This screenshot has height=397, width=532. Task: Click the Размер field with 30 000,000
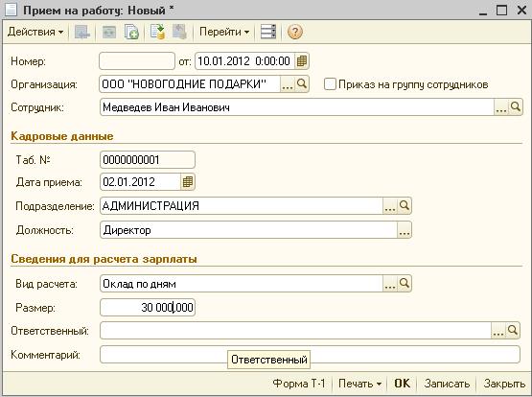coord(148,308)
